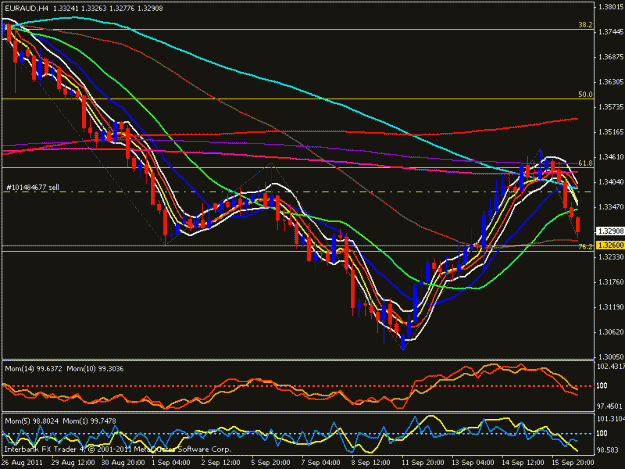Click price axis value 1.30050
625x469 pixels.
(611, 357)
